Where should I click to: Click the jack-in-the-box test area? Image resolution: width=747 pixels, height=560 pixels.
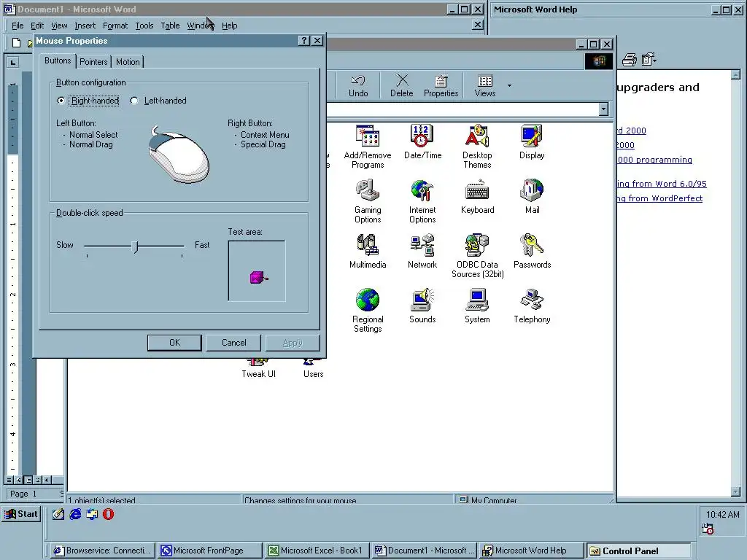coord(257,271)
